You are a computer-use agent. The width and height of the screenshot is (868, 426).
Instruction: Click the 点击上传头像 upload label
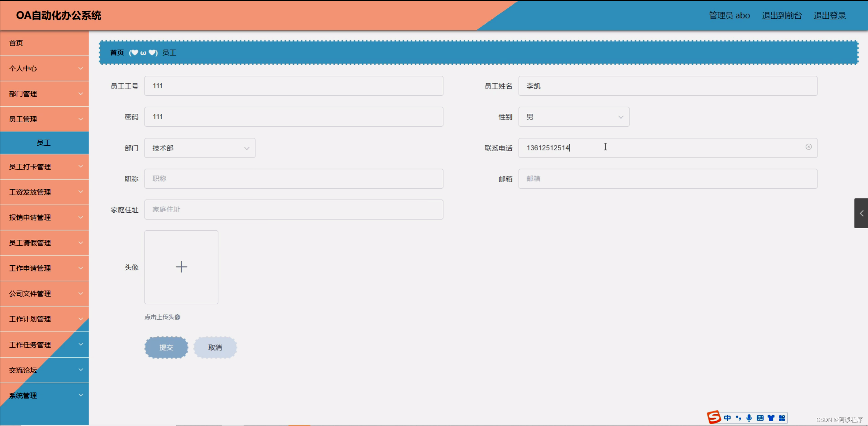point(162,317)
